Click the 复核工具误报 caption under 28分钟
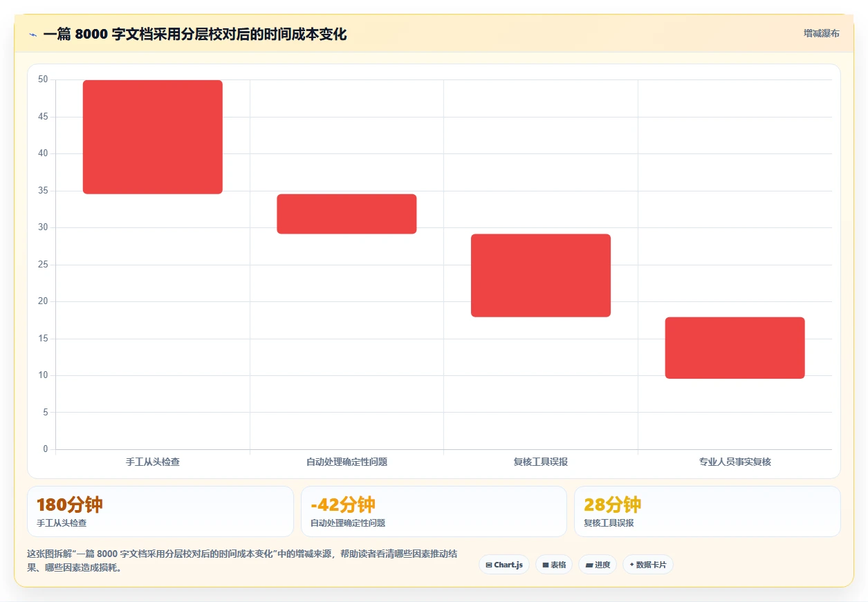 609,523
